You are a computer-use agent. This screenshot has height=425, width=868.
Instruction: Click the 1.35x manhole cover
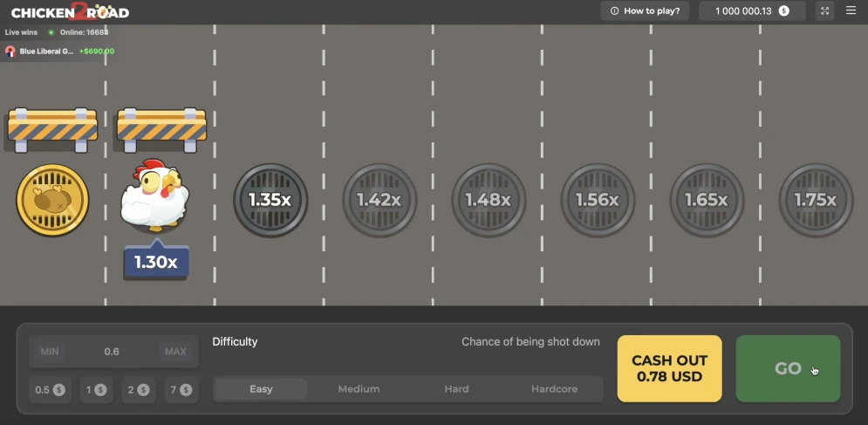[x=270, y=200]
